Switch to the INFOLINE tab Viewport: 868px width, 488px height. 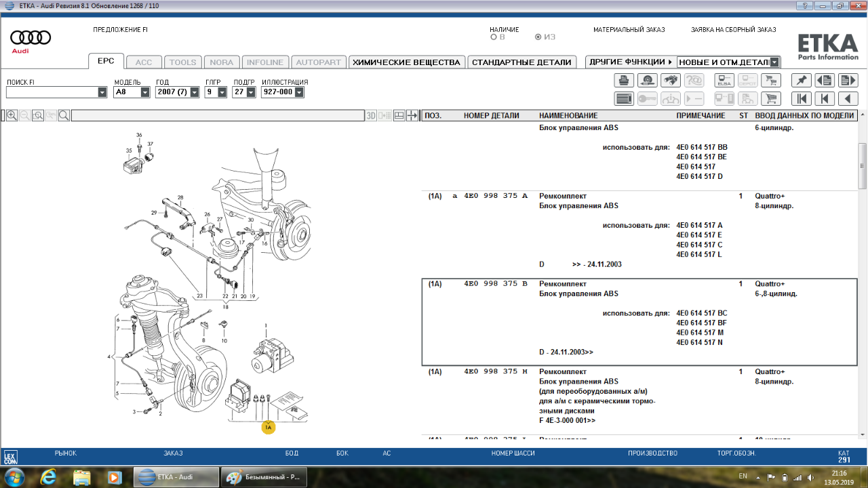265,62
